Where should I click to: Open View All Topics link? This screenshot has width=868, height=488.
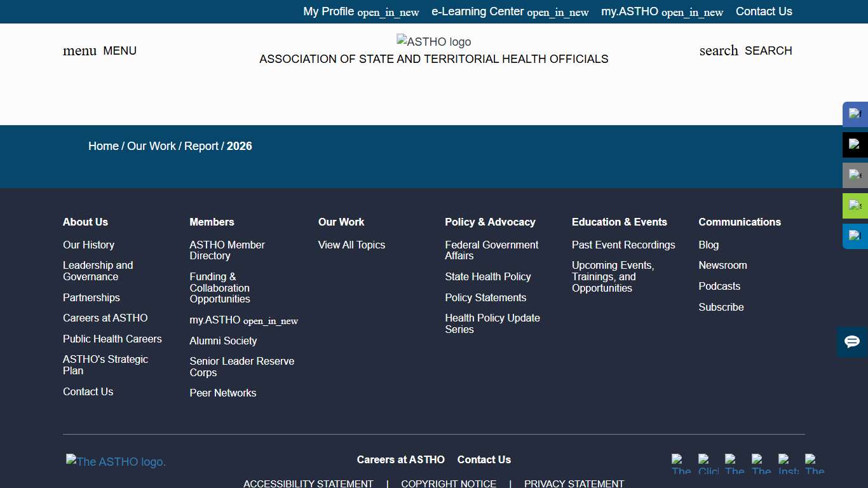point(351,245)
